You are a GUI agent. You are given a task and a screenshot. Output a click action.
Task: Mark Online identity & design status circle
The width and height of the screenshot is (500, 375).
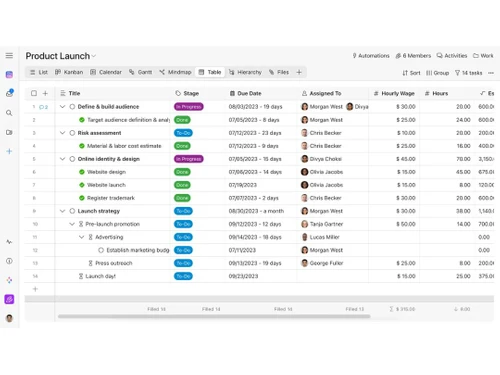tap(72, 159)
